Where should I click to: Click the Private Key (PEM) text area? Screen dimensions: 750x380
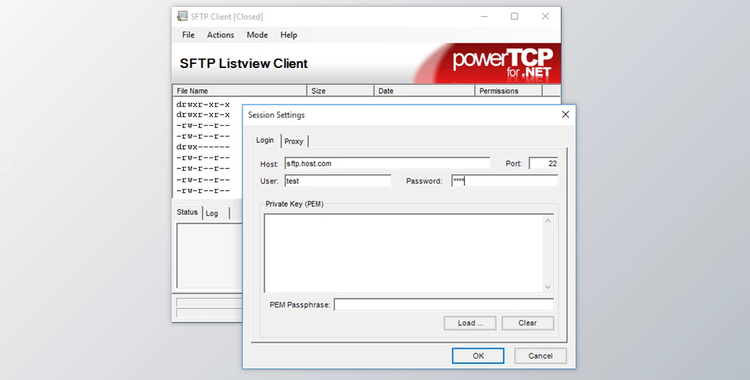tap(403, 253)
